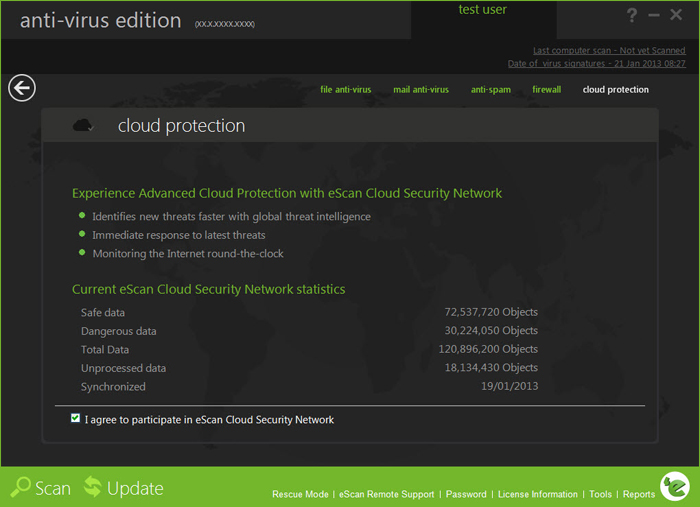This screenshot has height=507, width=700.
Task: Open help via the question mark icon
Action: [x=632, y=15]
